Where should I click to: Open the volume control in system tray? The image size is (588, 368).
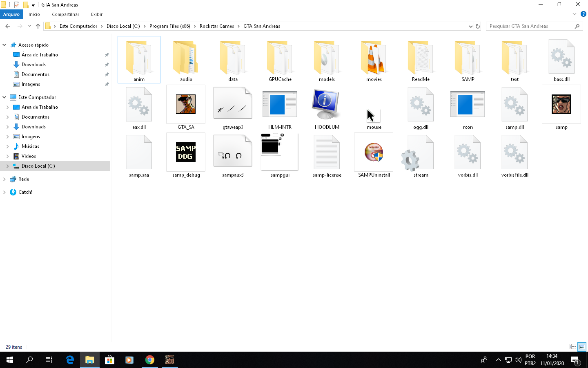[x=518, y=360]
